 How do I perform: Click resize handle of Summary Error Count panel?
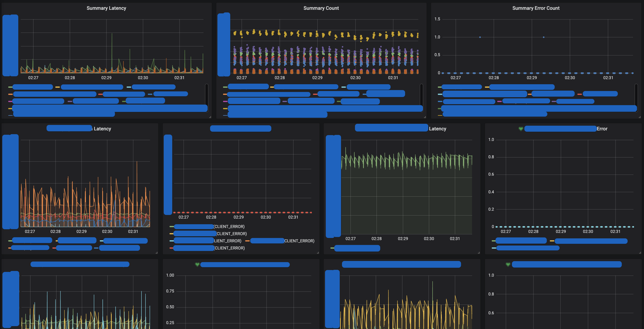click(639, 117)
